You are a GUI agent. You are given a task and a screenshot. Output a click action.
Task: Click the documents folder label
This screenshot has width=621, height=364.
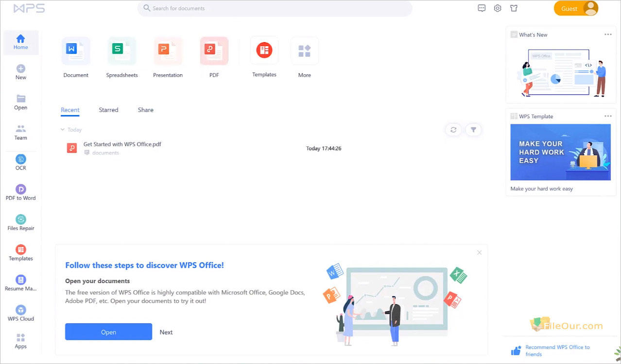(105, 153)
